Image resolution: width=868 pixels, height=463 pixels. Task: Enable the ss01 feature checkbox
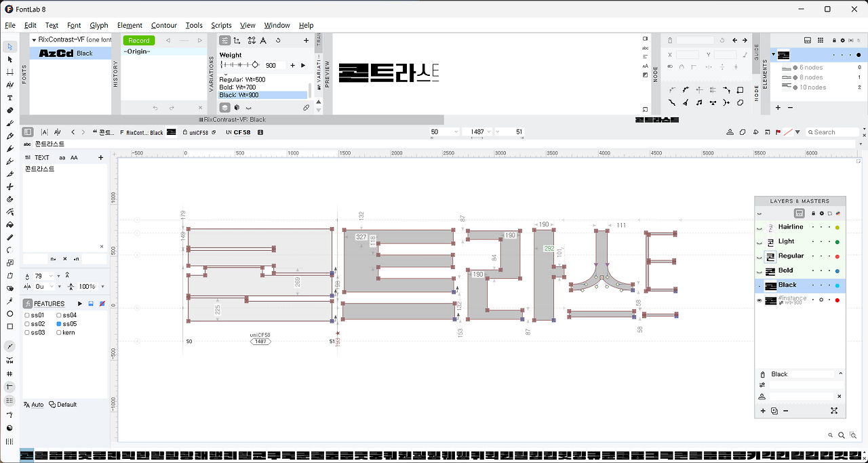(x=27, y=315)
